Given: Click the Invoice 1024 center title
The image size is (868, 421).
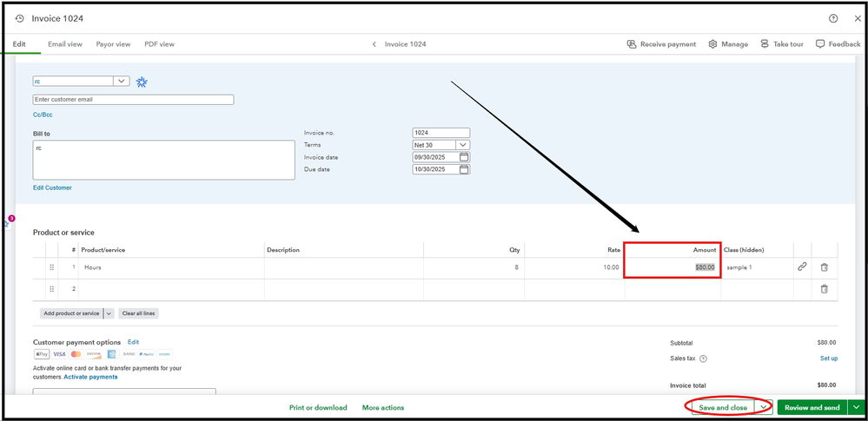Looking at the screenshot, I should point(405,44).
